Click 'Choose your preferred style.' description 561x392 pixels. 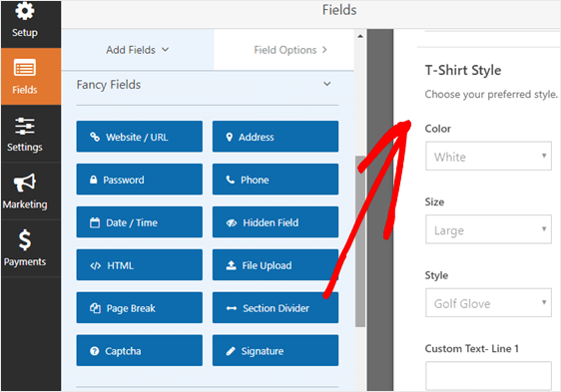coord(491,95)
